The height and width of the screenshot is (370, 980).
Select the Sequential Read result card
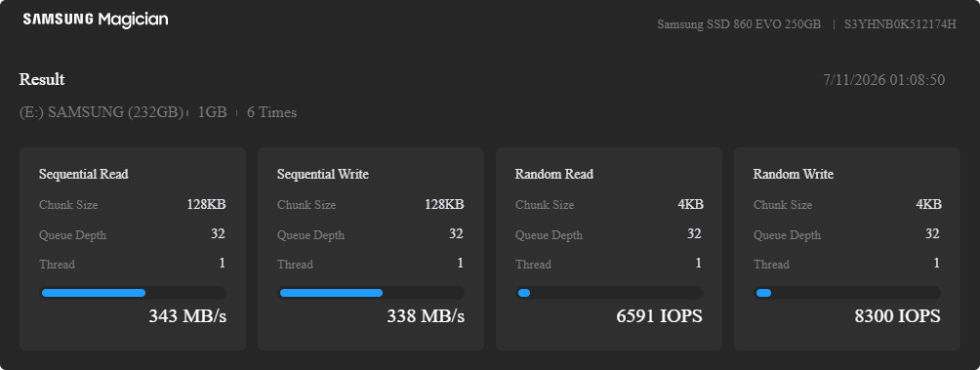coord(133,249)
